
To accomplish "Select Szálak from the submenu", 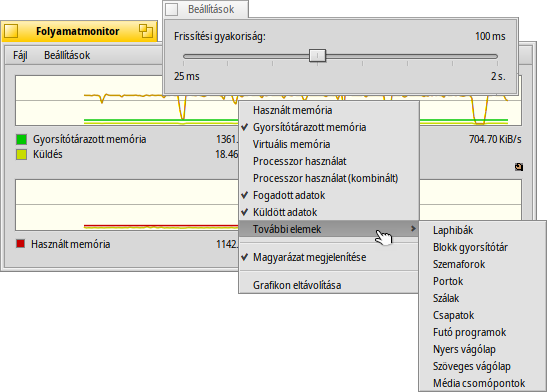I will point(482,298).
